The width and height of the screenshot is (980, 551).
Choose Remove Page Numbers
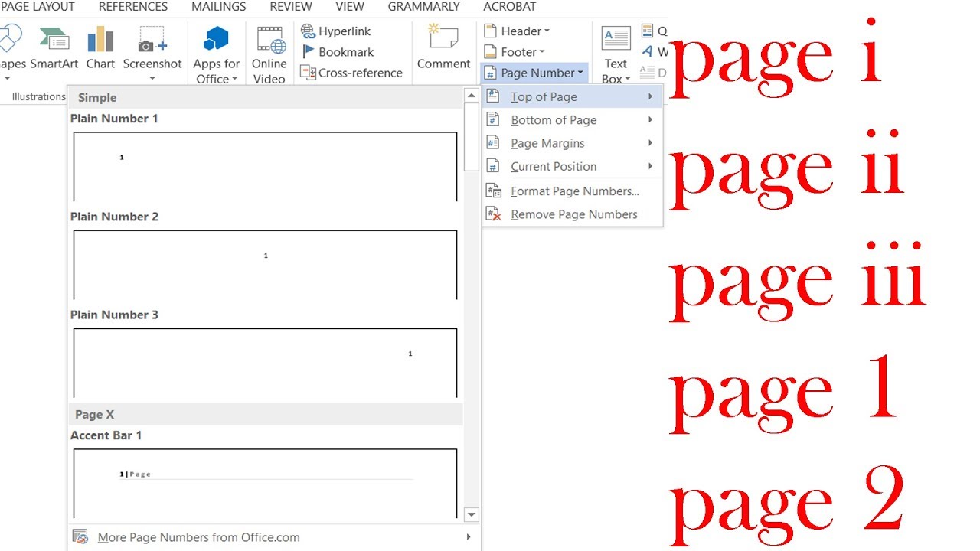(x=572, y=214)
